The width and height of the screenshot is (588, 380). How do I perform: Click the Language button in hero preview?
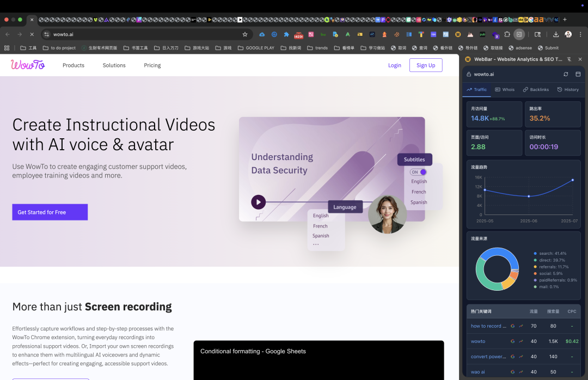(x=345, y=207)
